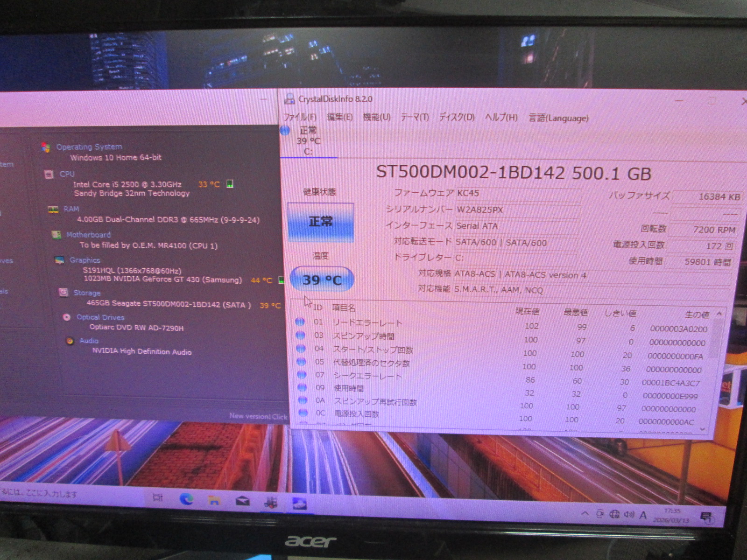Show hidden system tray icons
Viewport: 747px width, 560px height.
(585, 513)
